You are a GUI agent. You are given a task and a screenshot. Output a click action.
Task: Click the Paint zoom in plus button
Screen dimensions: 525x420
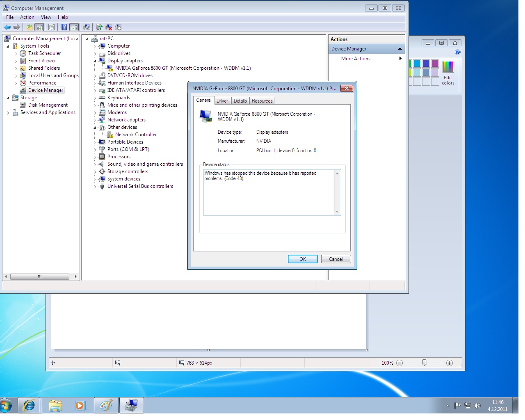pos(450,363)
